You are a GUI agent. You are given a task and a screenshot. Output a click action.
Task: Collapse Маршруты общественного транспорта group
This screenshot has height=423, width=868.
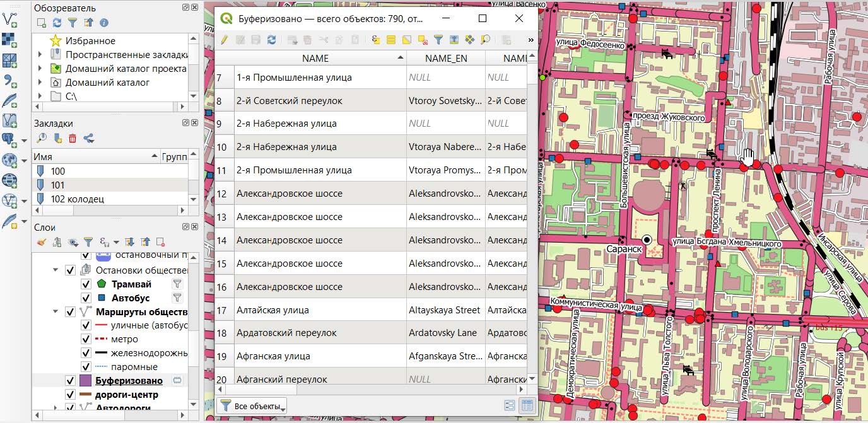pos(56,312)
